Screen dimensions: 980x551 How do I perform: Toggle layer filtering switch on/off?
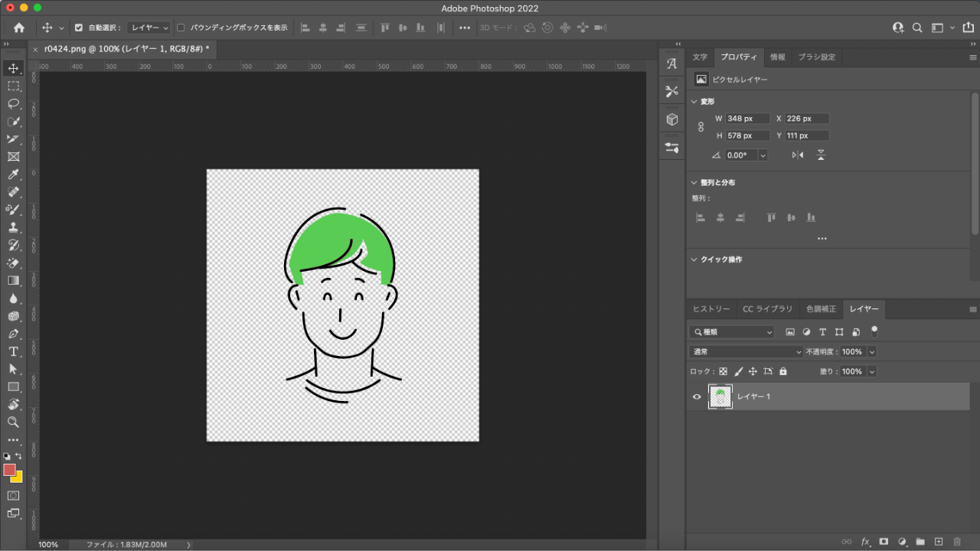874,331
